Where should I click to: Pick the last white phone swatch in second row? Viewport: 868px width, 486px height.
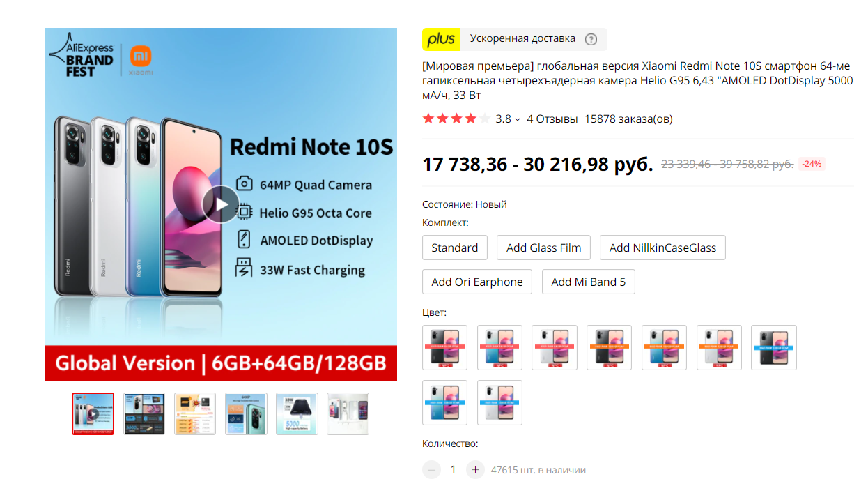tap(499, 402)
